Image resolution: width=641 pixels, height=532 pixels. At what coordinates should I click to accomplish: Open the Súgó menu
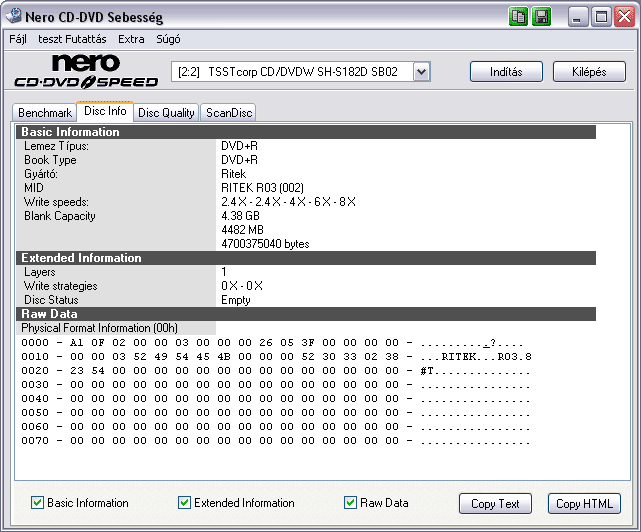(168, 39)
